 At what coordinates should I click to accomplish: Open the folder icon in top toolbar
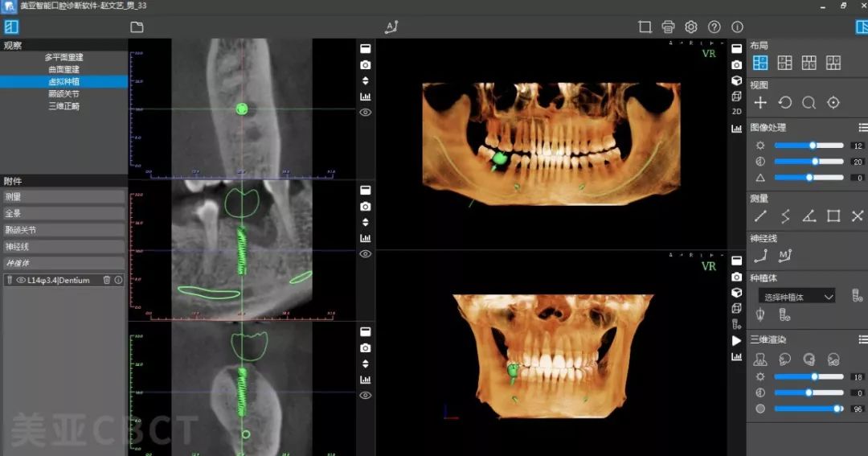137,27
